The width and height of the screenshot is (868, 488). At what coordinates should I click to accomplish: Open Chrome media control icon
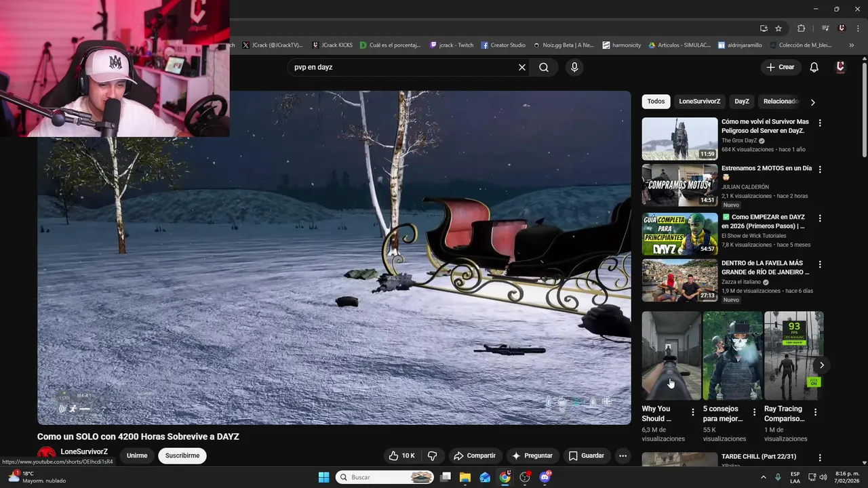(825, 28)
